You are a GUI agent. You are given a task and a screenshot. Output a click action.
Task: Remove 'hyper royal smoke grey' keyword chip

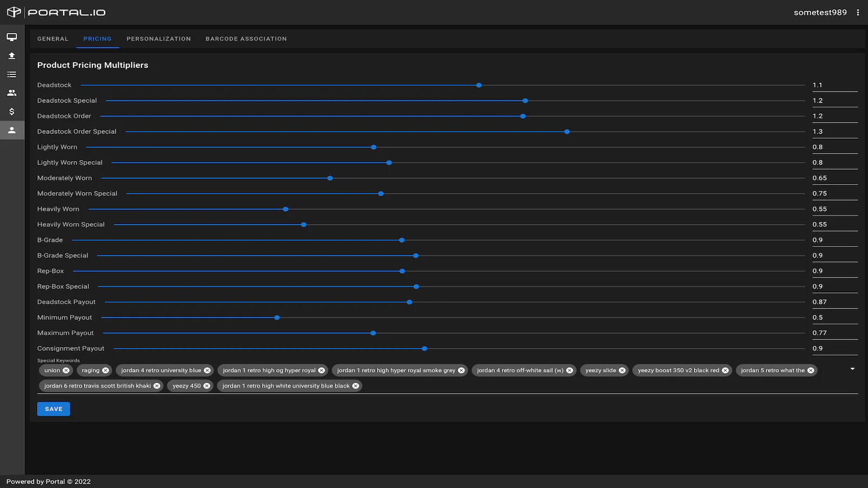pos(462,370)
